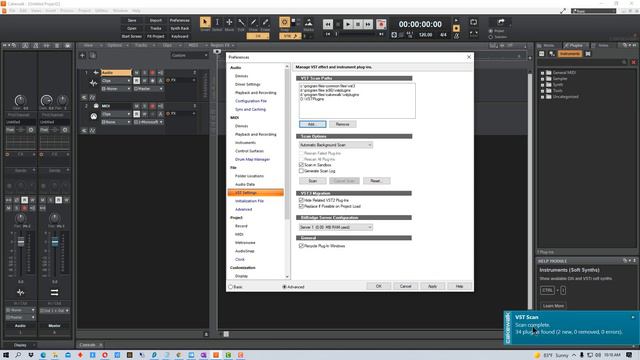Open Custom track control dropdown
The width and height of the screenshot is (640, 360).
190,56
